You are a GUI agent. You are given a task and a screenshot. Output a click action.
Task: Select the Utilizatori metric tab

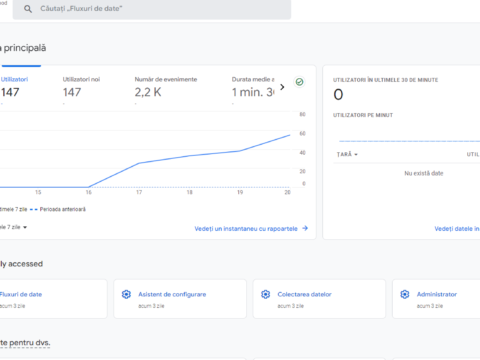pyautogui.click(x=14, y=87)
